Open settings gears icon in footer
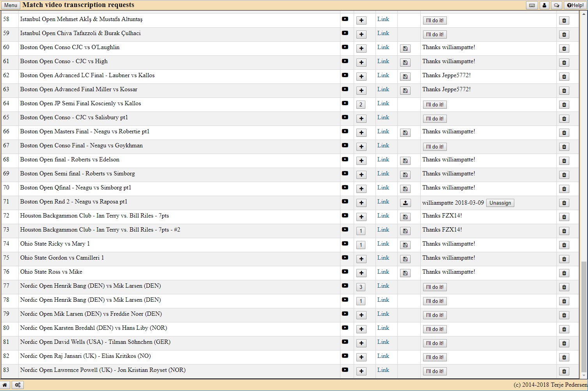The width and height of the screenshot is (588, 391). (18, 385)
